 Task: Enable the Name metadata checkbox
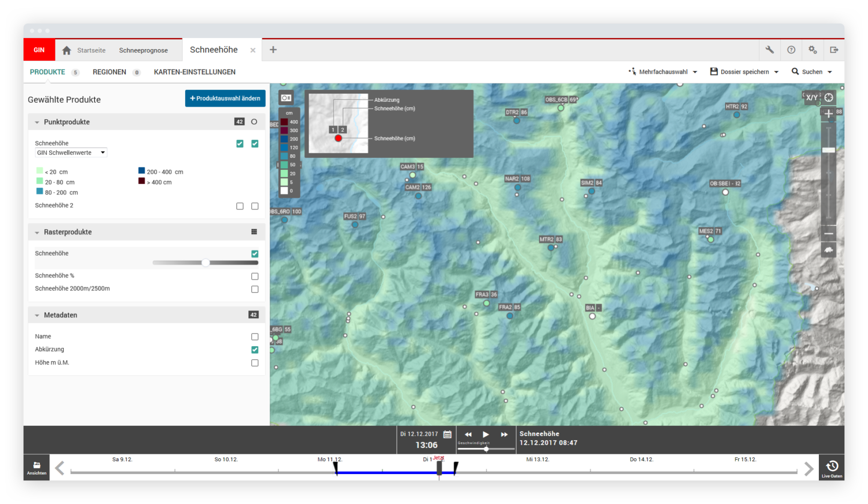coord(255,337)
